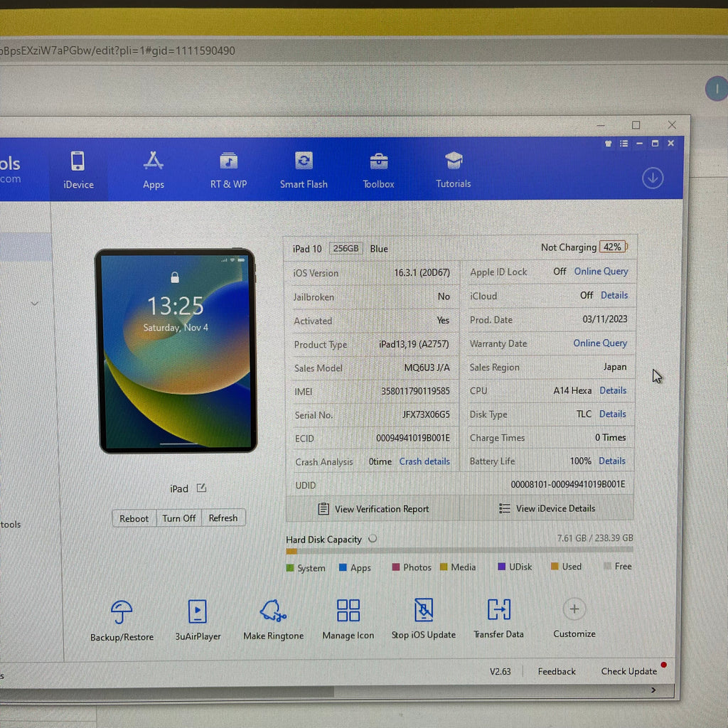Screen dimensions: 728x728
Task: Go to the Smart Flash tab
Action: click(304, 170)
